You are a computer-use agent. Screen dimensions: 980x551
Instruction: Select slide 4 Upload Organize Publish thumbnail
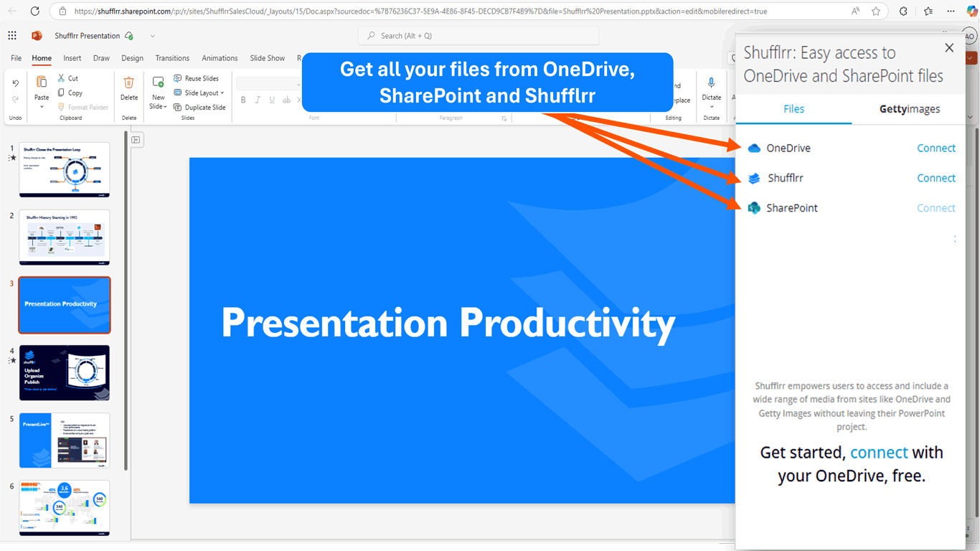click(65, 372)
